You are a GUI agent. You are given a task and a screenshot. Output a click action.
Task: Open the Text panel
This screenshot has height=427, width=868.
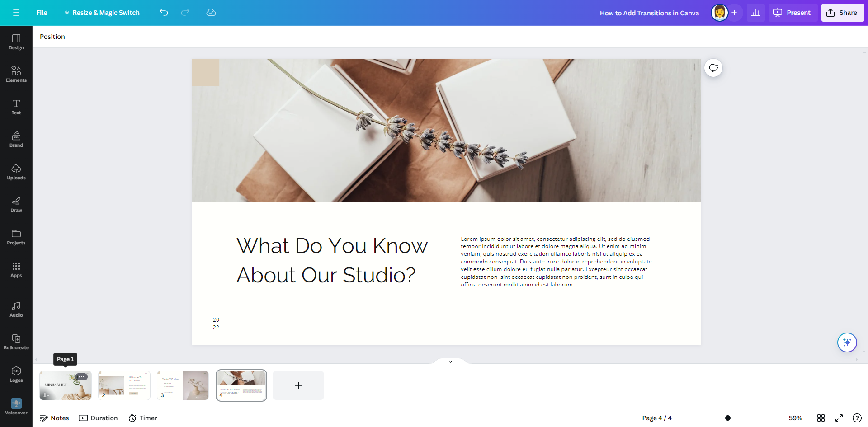[x=16, y=107]
